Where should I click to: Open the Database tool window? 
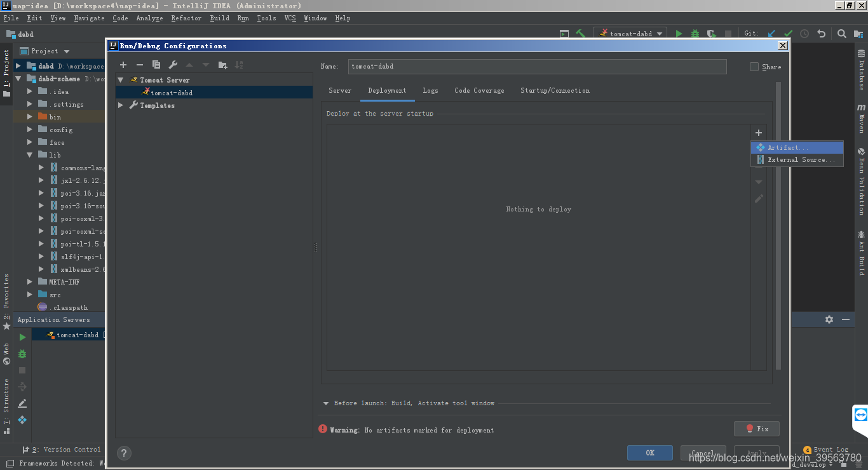tap(862, 69)
